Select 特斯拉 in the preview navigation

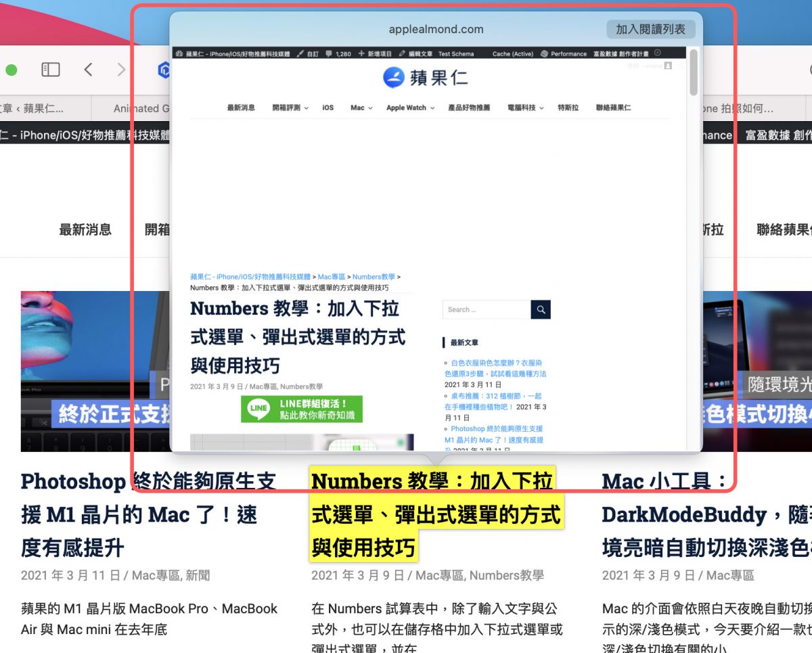(568, 108)
